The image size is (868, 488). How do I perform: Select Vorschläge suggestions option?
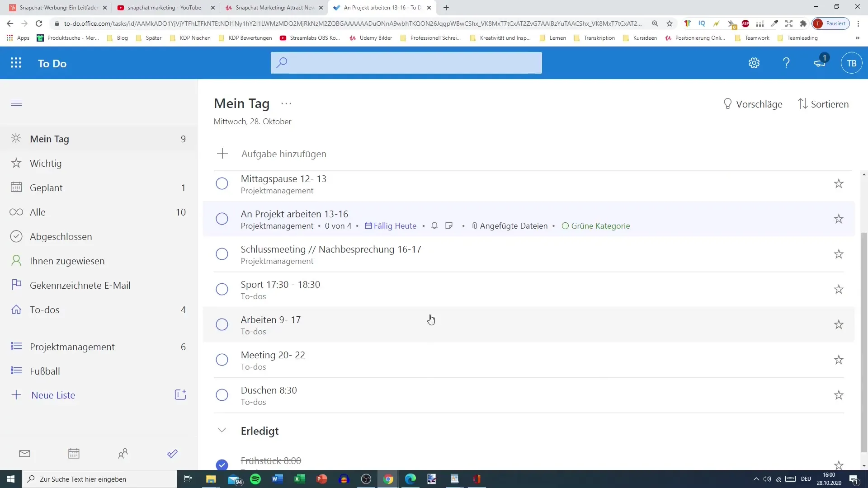tap(753, 103)
